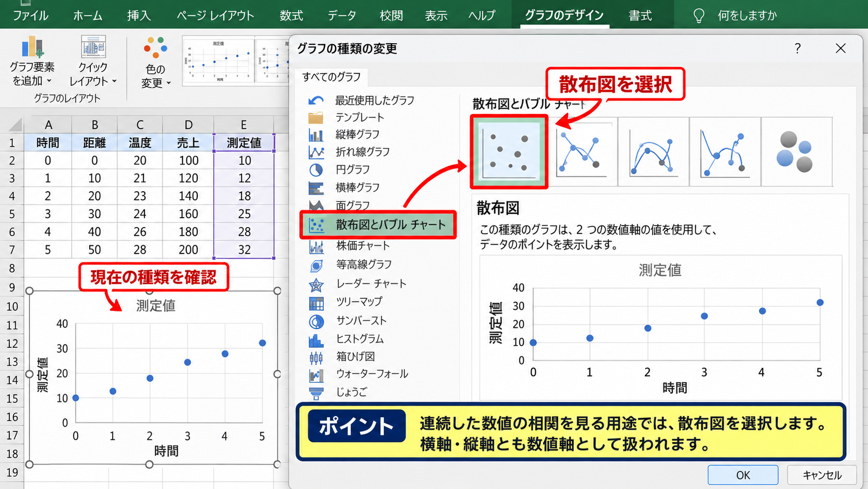Switch to the ホーム ribbon tab

(x=88, y=16)
